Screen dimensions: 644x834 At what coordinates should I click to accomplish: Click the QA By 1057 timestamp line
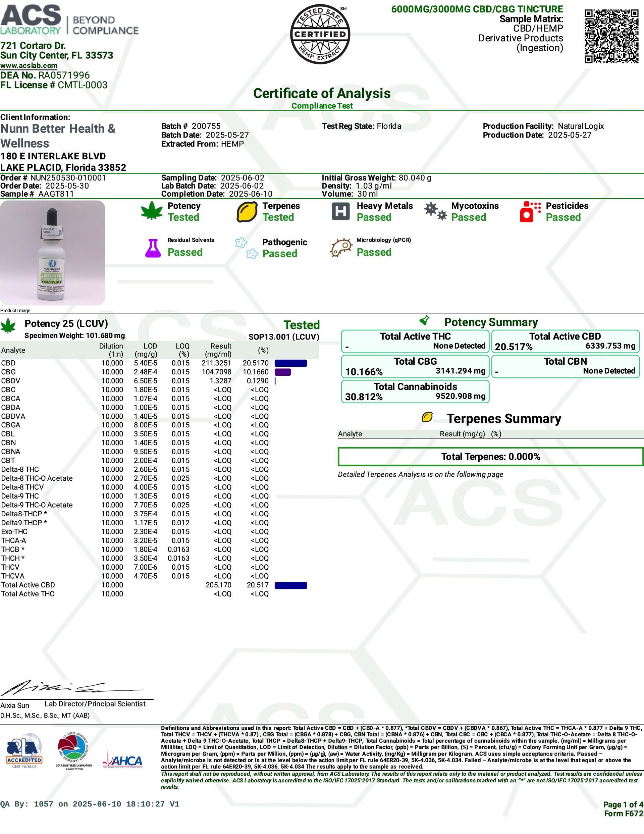pos(90,804)
